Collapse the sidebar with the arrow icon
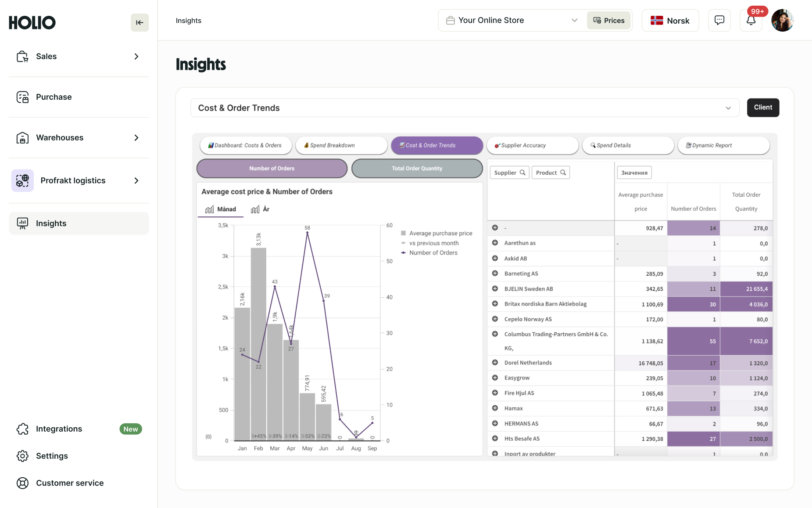Viewport: 812px width, 508px height. pos(140,22)
